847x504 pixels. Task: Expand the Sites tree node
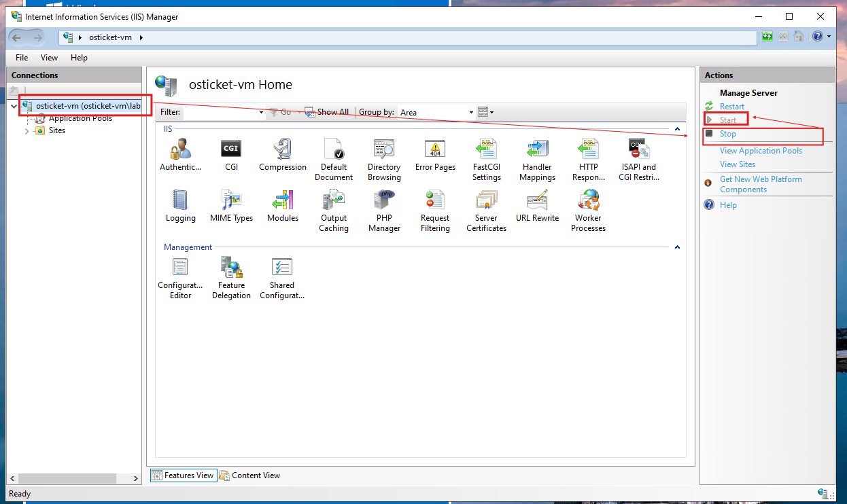click(x=27, y=130)
